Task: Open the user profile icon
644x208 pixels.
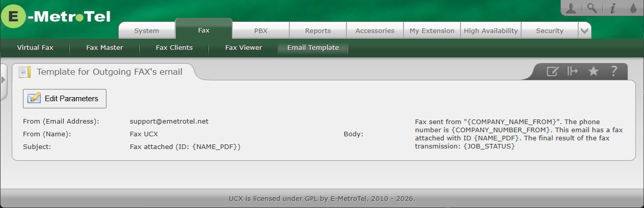Action: (572, 8)
